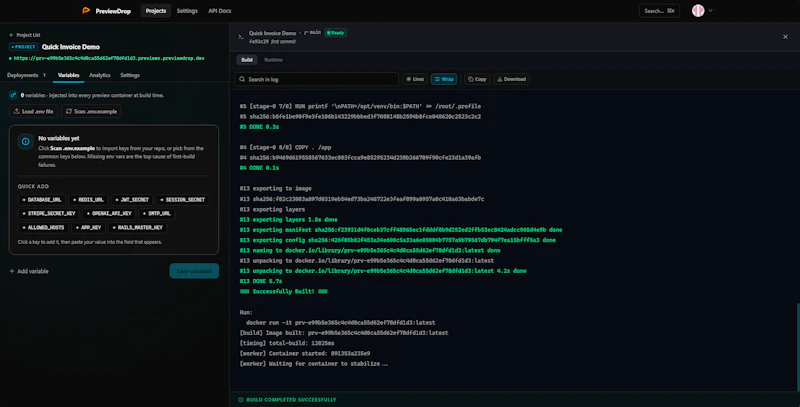Copy the log with Copy button
Image resolution: width=800 pixels, height=407 pixels.
click(x=477, y=79)
